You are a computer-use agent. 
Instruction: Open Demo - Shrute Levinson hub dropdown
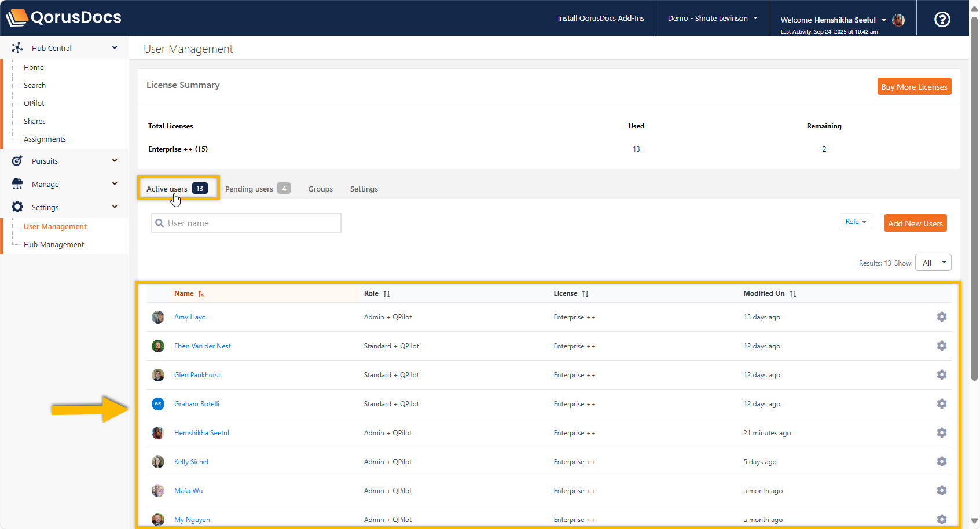point(712,19)
